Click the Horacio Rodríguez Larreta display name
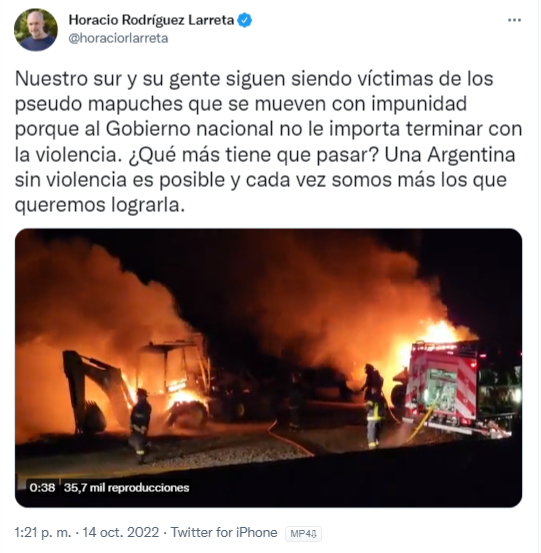The width and height of the screenshot is (541, 553). click(x=151, y=20)
